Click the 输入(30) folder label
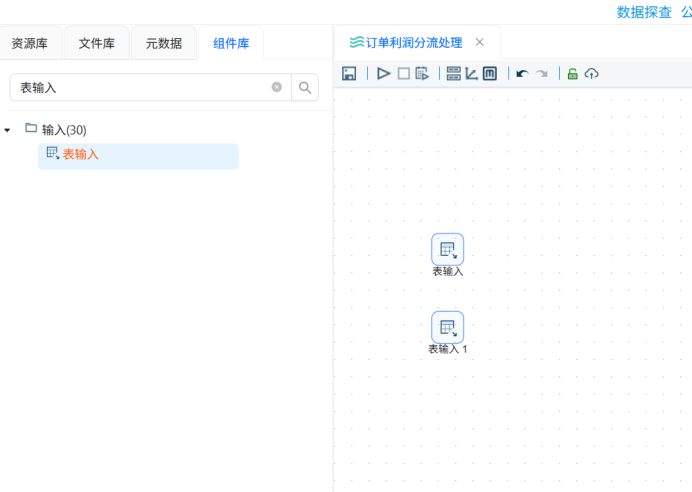 pos(64,130)
